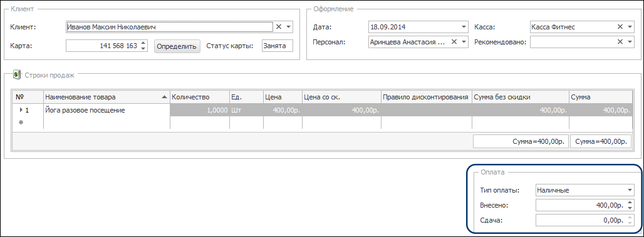Select the row indicator arrow of row 1
The width and height of the screenshot is (644, 237).
(21, 110)
